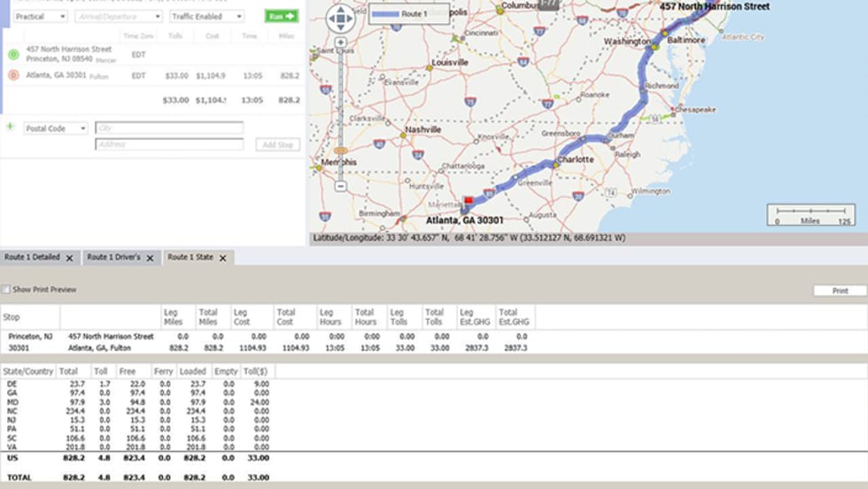This screenshot has height=489, width=868.
Task: Expand the Traffic Enabled dropdown
Action: point(206,16)
